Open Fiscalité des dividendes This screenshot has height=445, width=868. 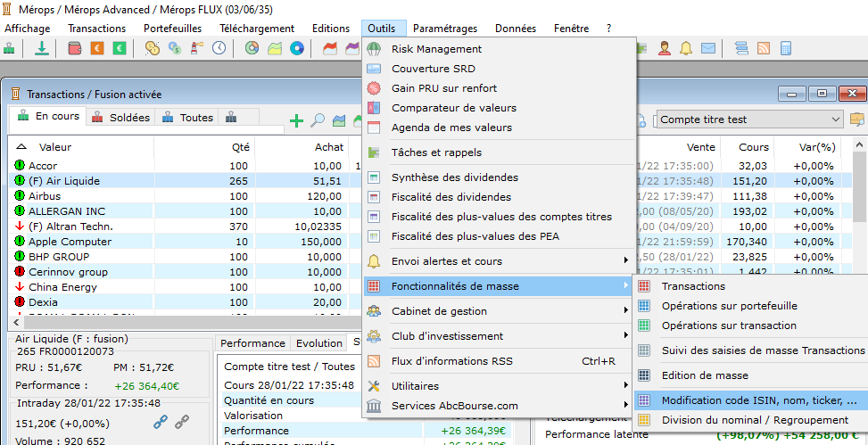pyautogui.click(x=498, y=197)
